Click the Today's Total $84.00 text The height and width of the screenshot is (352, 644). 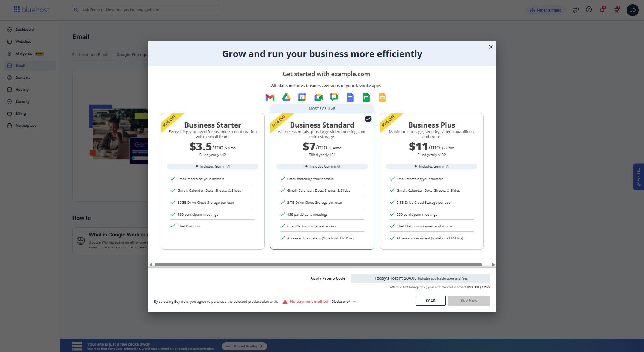click(x=395, y=278)
